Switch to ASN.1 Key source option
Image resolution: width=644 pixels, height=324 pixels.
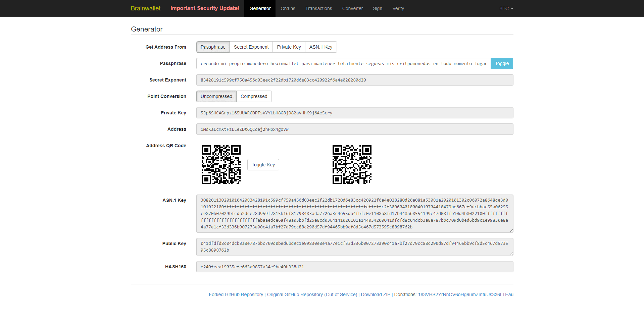coord(320,47)
